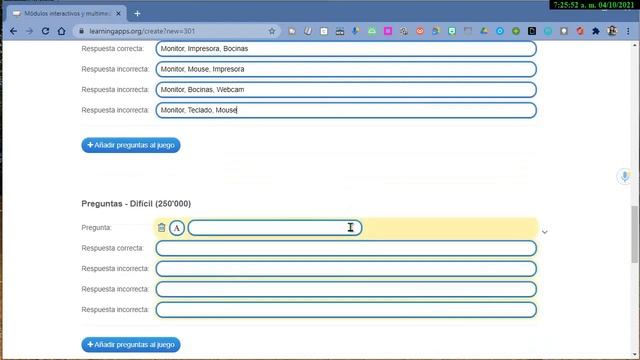Click the page vertical scrollbar thumb

634,234
